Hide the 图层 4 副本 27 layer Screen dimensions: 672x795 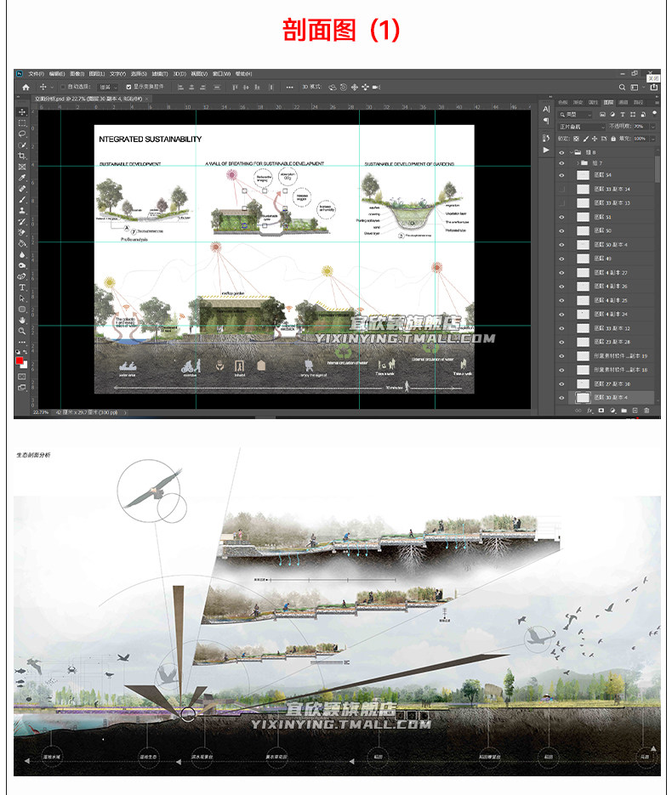[561, 273]
